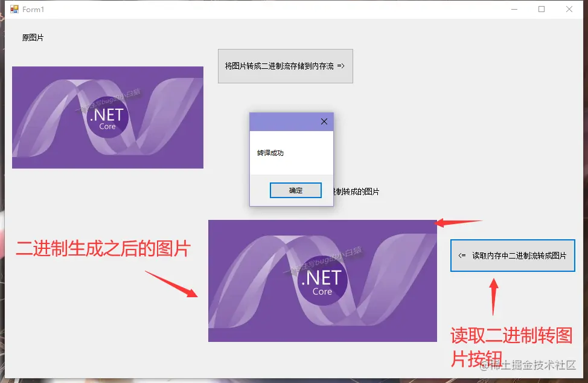Click the 制转成的图片 label beside dialog
This screenshot has width=588, height=383.
(356, 191)
